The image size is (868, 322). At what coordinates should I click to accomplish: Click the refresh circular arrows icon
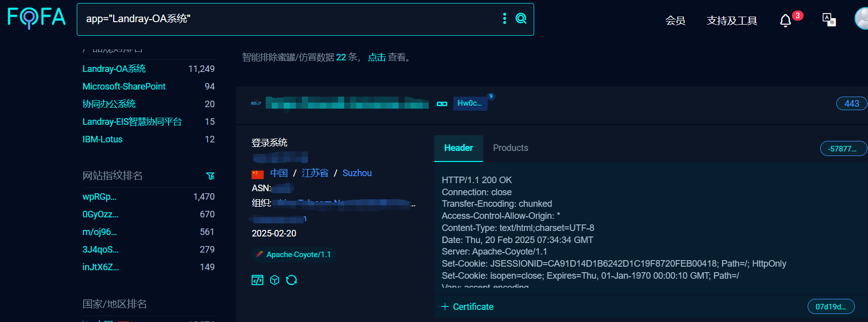click(x=291, y=280)
